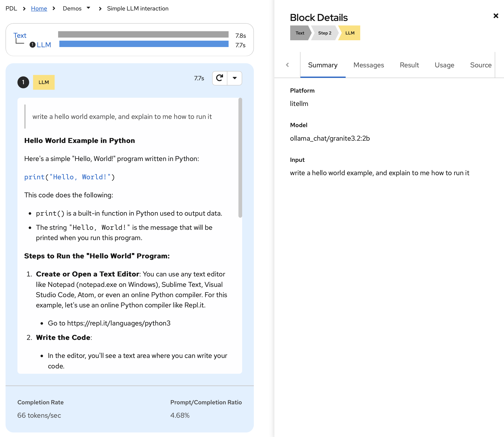Click the Text breadcrumb chip in Block Details
The height and width of the screenshot is (437, 504).
(300, 33)
